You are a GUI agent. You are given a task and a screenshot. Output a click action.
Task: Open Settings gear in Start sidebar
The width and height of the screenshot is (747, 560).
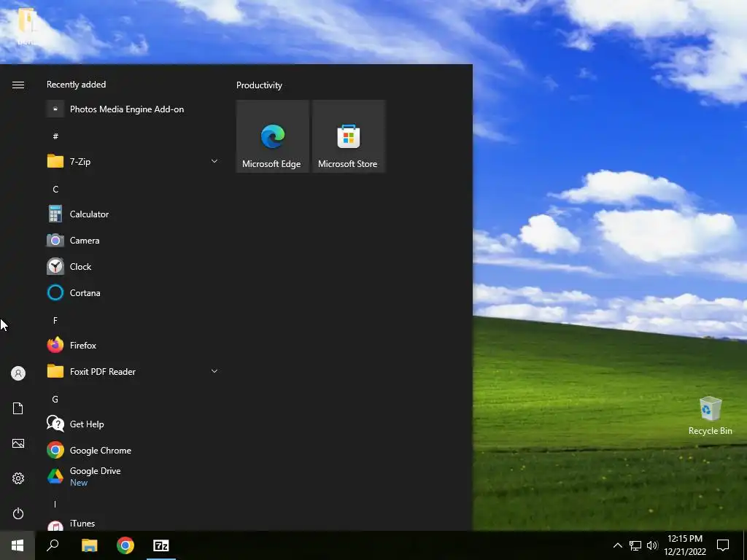(18, 478)
